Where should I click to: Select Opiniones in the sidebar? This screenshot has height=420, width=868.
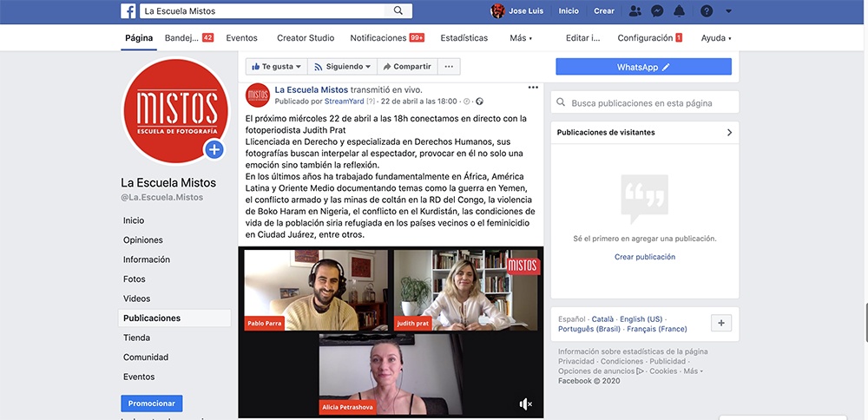pyautogui.click(x=143, y=240)
